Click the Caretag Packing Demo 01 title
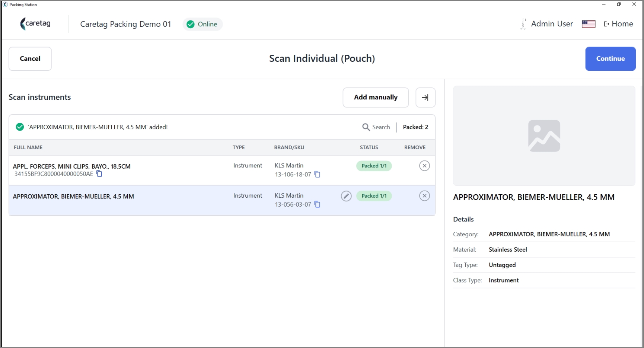 pyautogui.click(x=126, y=24)
